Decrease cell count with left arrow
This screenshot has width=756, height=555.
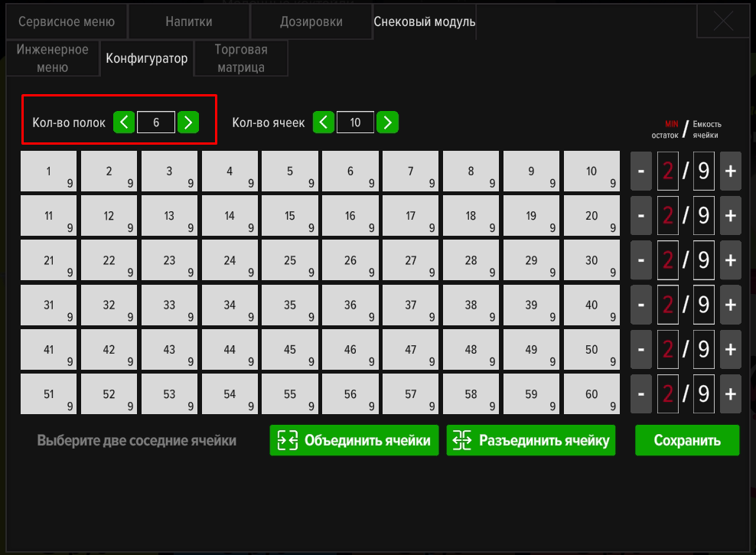click(324, 122)
